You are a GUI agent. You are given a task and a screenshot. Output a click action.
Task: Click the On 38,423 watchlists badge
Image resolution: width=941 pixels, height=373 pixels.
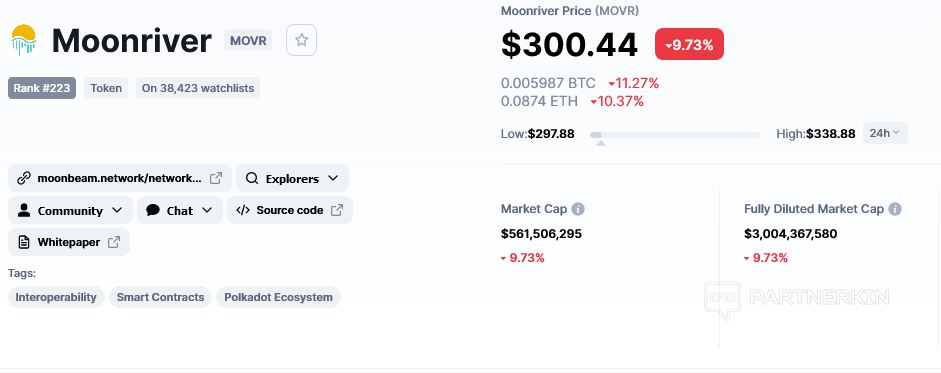[198, 88]
